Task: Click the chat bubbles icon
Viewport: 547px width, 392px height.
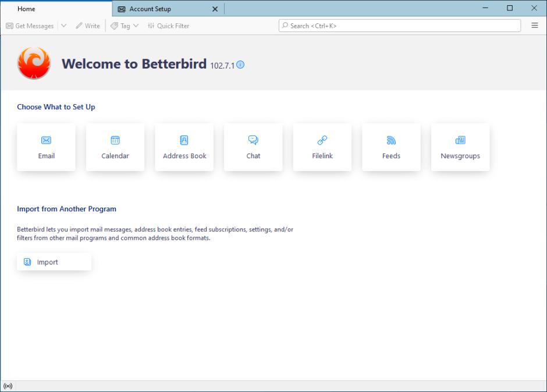Action: [x=253, y=140]
